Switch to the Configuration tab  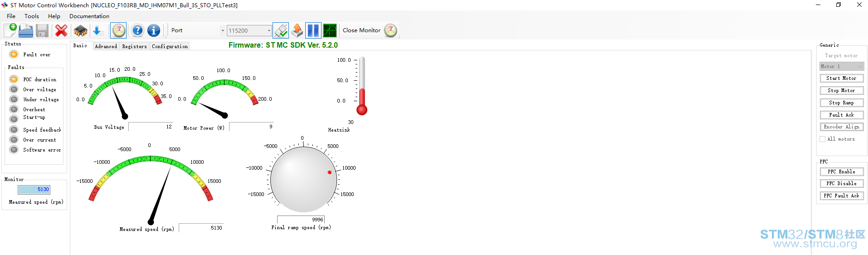tap(170, 46)
